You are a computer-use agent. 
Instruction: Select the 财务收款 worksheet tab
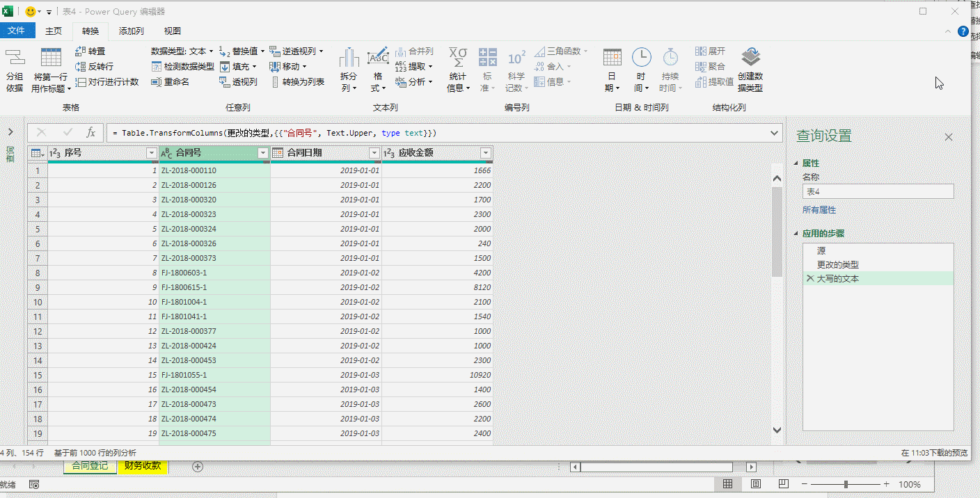(143, 466)
